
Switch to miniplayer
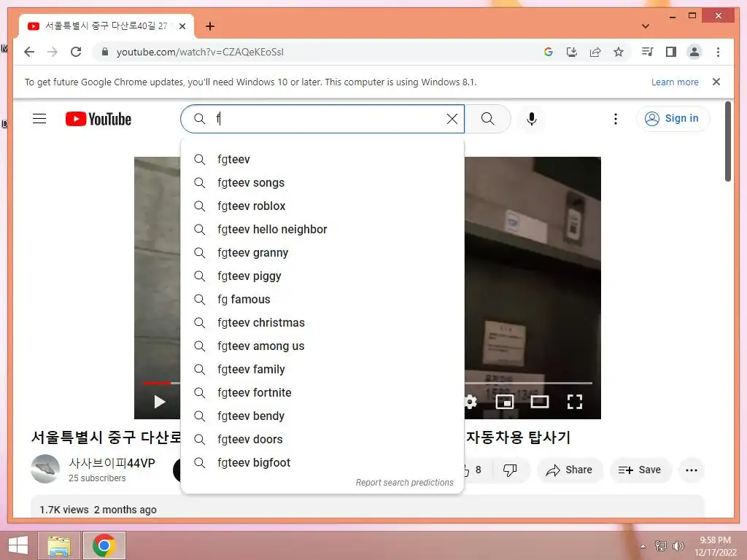pos(505,402)
